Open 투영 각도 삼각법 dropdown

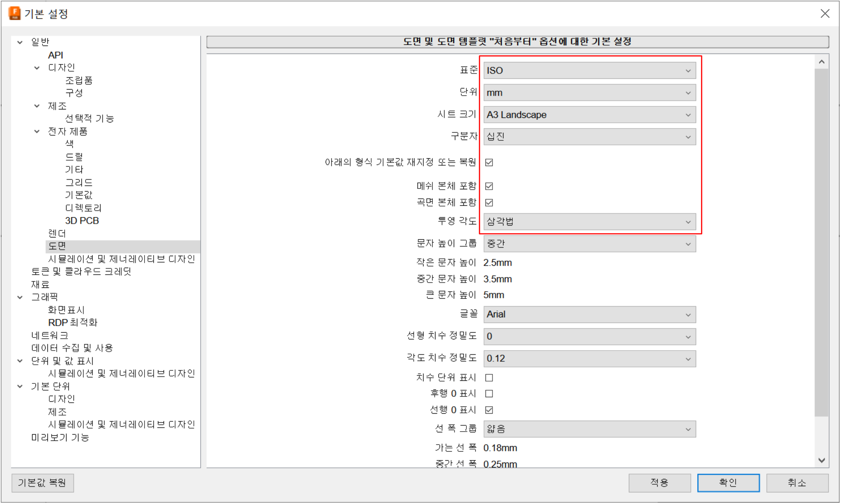589,222
